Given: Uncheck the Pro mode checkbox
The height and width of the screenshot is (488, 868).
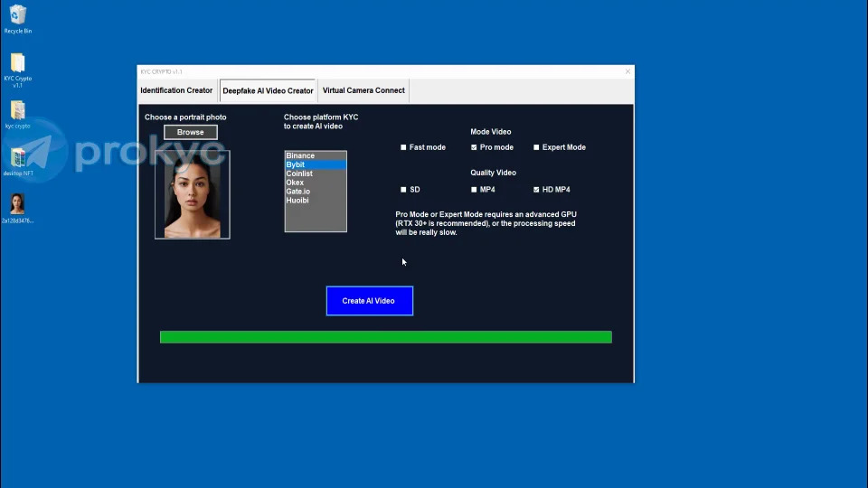Looking at the screenshot, I should click(474, 147).
